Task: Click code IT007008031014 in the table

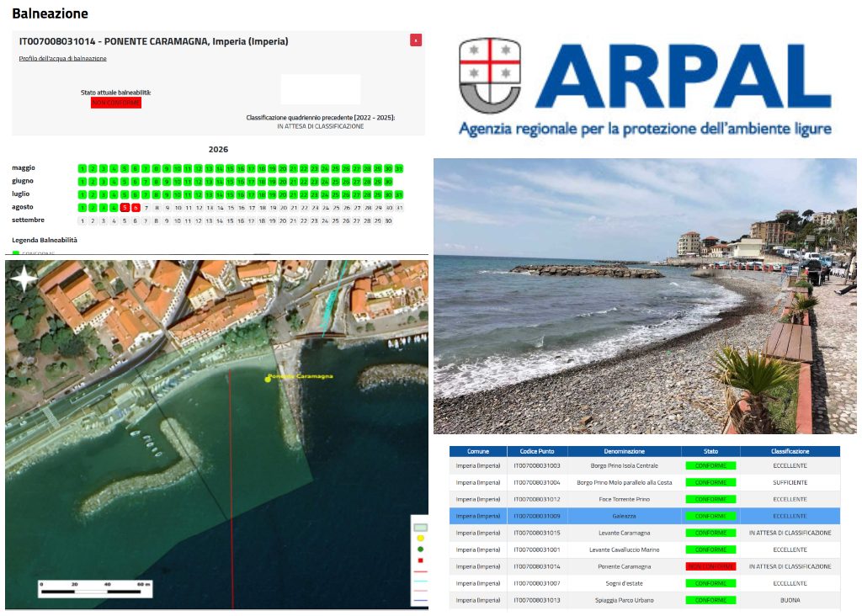Action: [x=537, y=566]
